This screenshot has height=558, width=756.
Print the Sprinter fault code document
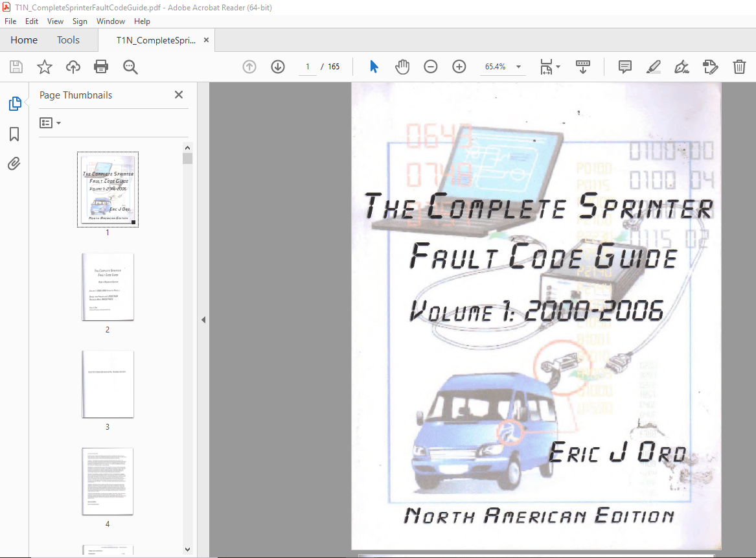(x=101, y=66)
